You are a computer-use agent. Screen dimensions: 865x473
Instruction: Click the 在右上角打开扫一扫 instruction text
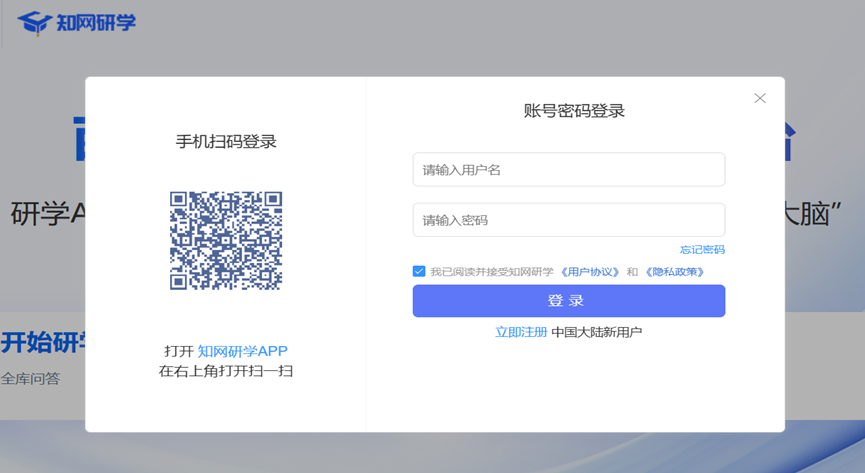point(226,371)
